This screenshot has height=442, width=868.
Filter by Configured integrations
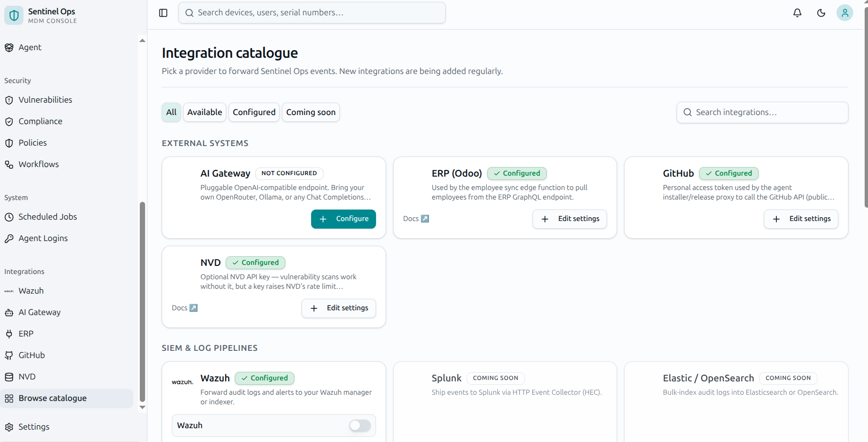pyautogui.click(x=254, y=112)
